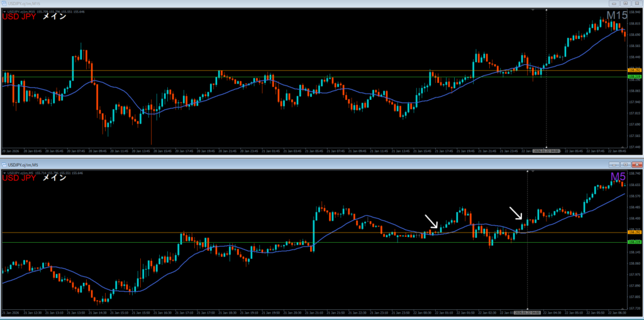Select the M15 chart title bar
Screen dimensions: 644x320
click(322, 3)
